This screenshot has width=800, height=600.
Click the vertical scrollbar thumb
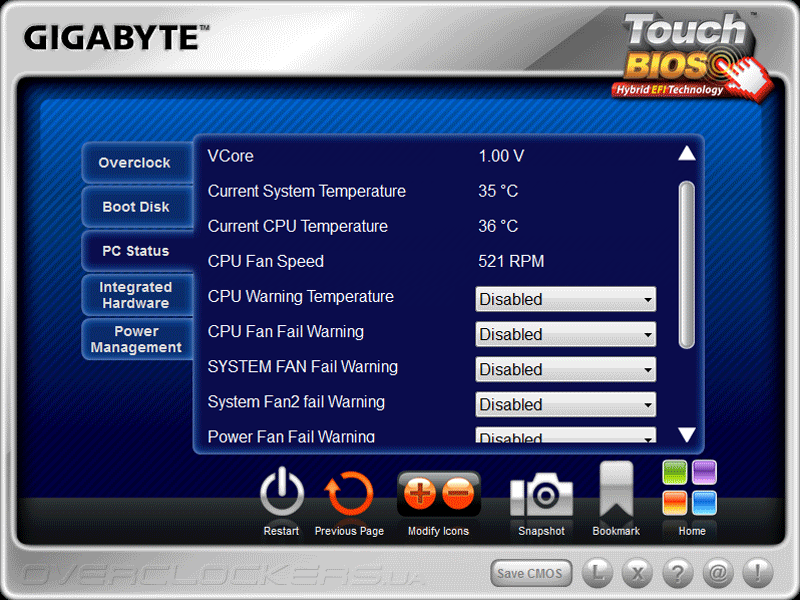click(x=687, y=265)
